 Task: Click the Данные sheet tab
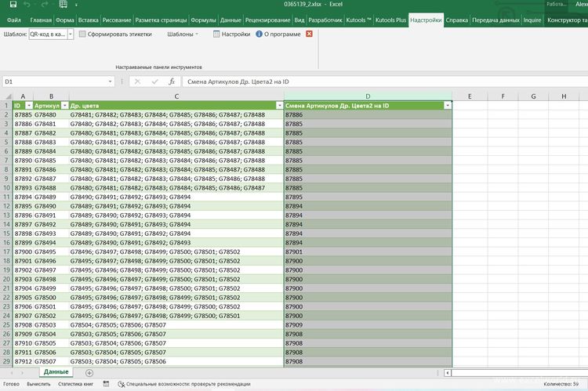56,372
